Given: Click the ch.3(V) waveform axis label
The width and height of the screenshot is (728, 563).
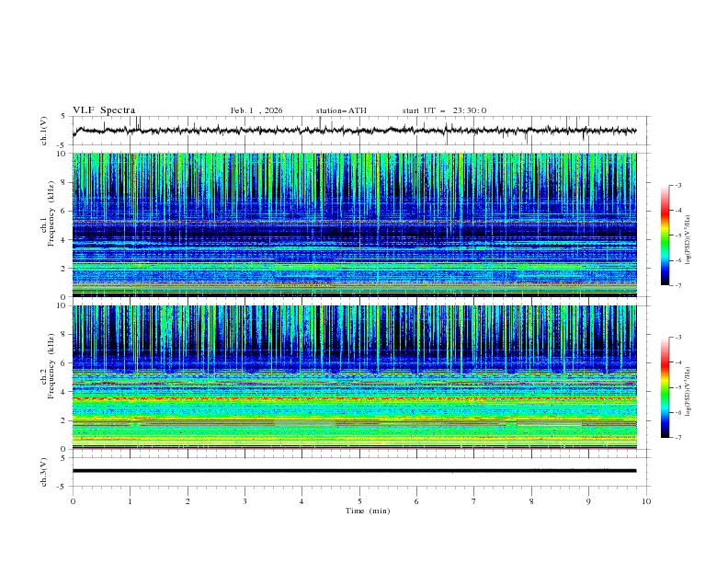Looking at the screenshot, I should coord(44,472).
